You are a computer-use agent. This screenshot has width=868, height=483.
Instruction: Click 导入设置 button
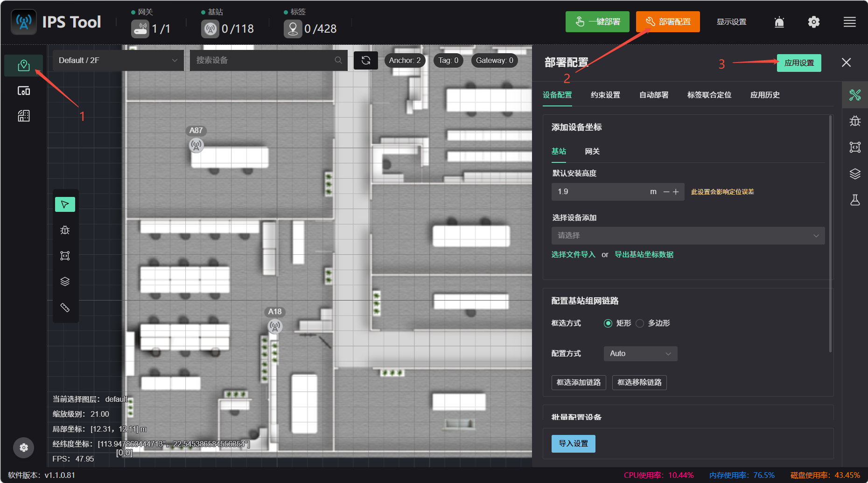click(x=574, y=444)
